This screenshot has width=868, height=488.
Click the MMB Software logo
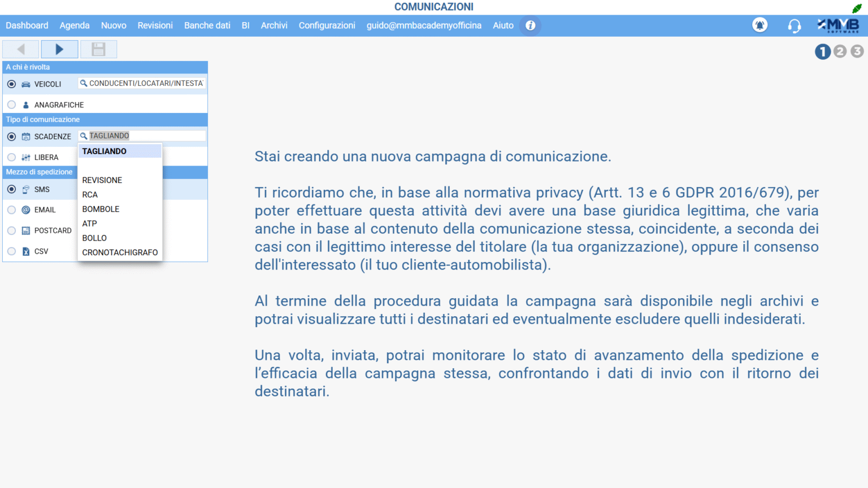click(839, 25)
